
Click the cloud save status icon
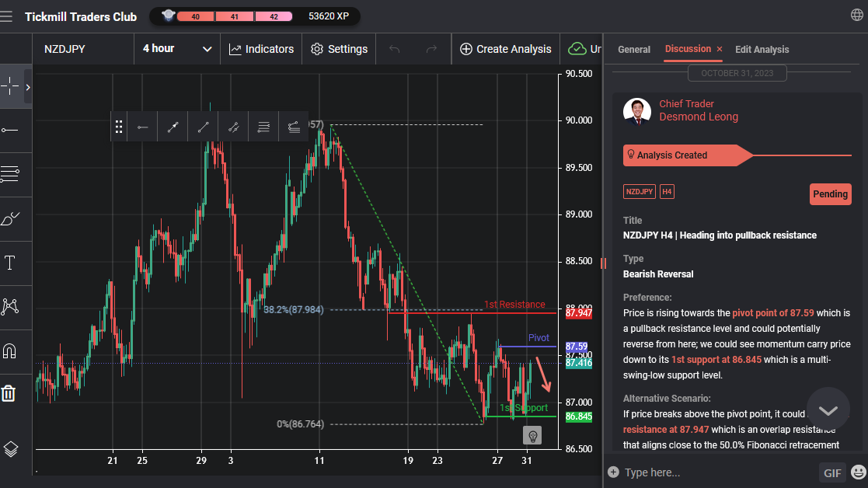(577, 49)
